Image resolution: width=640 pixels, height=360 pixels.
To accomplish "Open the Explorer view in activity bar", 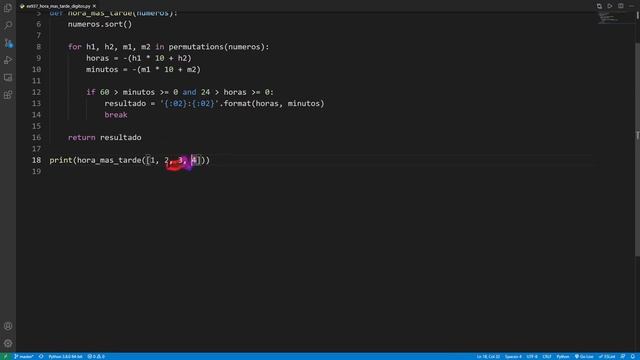I will click(8, 8).
